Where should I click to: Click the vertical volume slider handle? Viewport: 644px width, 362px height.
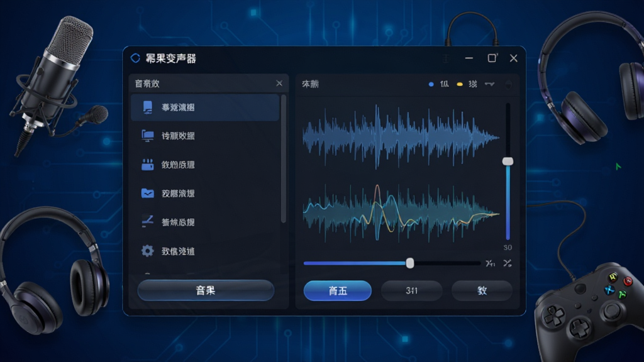[508, 161]
